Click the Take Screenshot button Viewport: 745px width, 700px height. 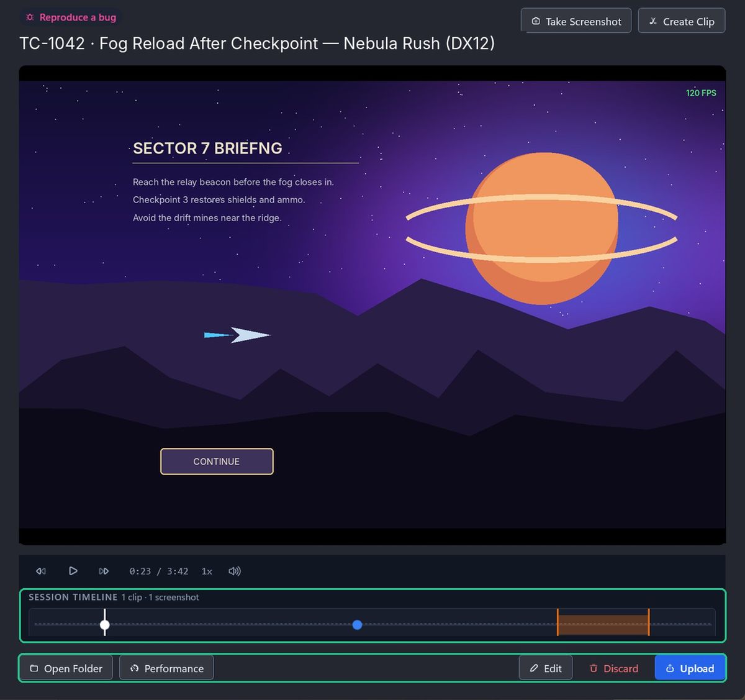(x=576, y=21)
